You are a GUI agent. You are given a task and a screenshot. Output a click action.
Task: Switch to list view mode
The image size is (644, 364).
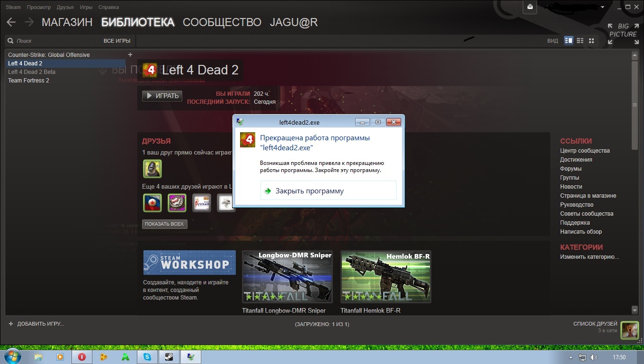[x=580, y=41]
